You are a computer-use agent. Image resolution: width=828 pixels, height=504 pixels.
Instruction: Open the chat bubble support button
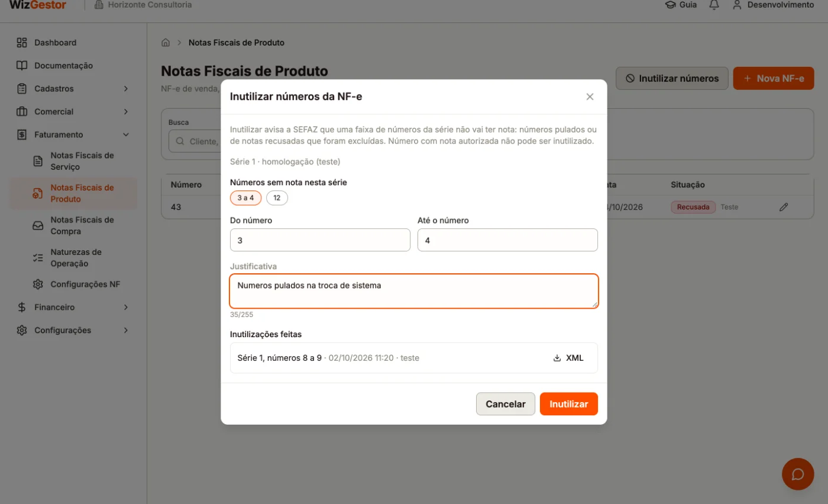pyautogui.click(x=798, y=474)
